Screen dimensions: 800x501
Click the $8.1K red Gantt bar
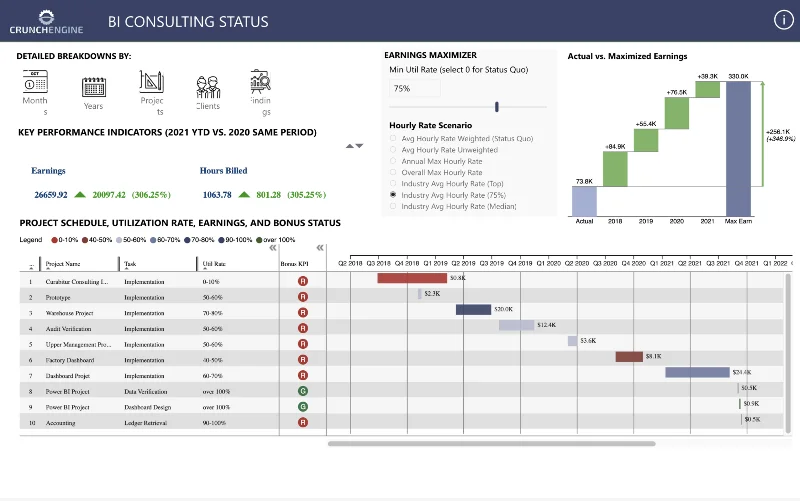click(x=629, y=357)
